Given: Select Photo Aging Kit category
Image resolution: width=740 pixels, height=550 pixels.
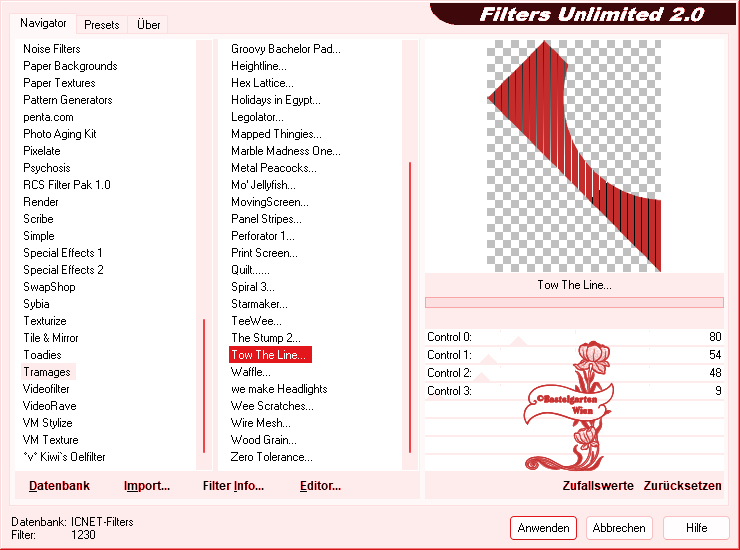Looking at the screenshot, I should [x=59, y=134].
